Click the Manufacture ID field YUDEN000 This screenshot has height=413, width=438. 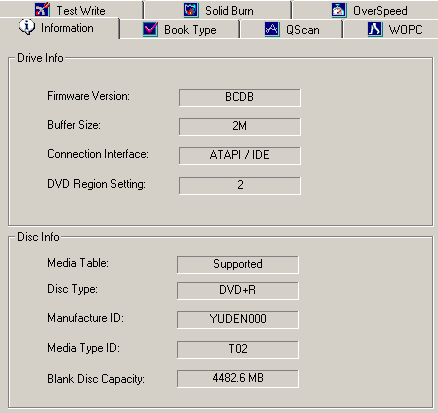tap(238, 319)
